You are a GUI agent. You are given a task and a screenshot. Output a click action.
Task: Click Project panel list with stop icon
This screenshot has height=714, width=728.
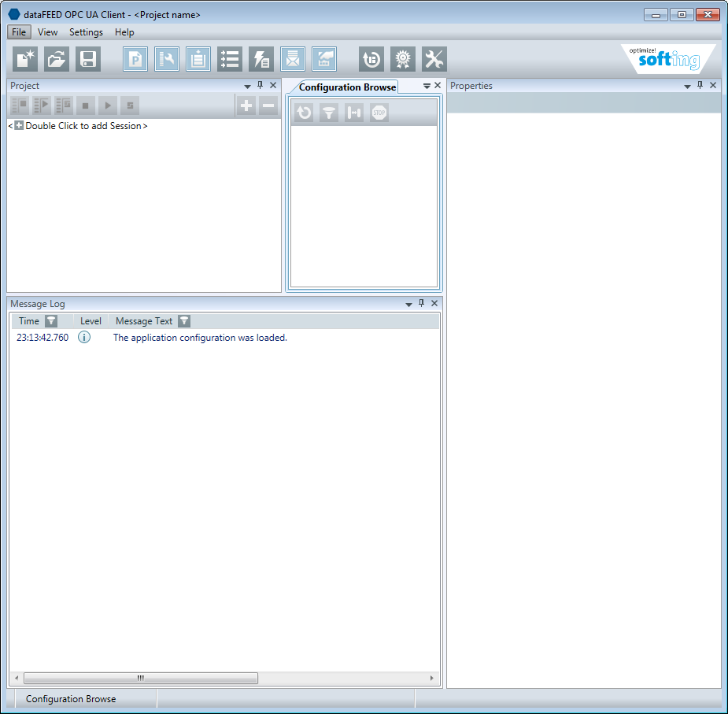[20, 106]
